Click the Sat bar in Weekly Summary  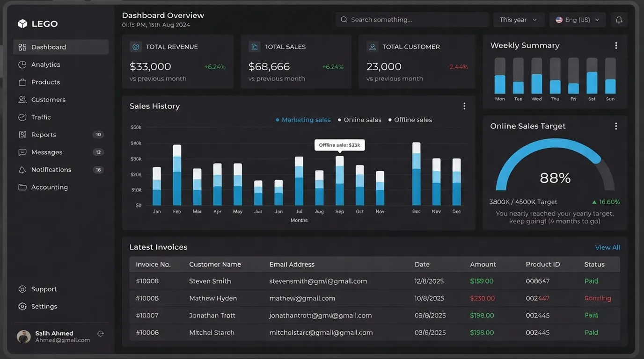592,76
